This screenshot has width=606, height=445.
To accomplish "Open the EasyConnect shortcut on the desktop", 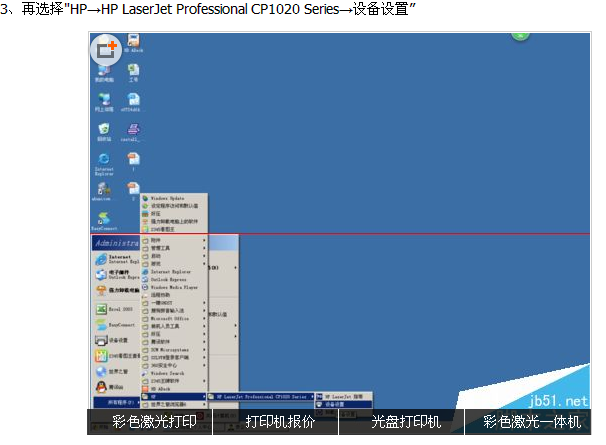I will pos(104,222).
